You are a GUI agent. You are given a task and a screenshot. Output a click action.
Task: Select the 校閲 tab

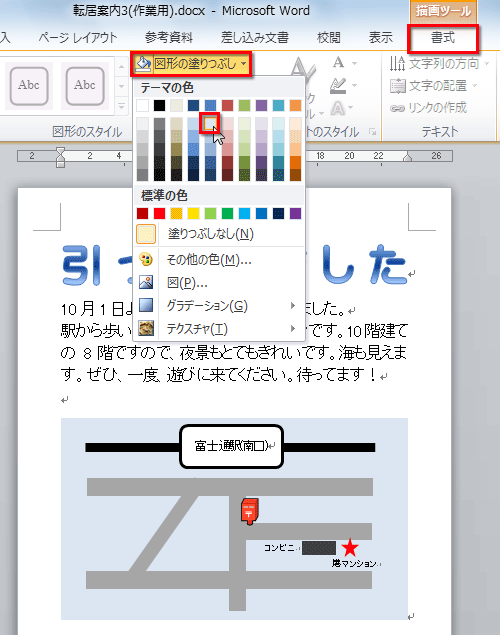point(328,38)
